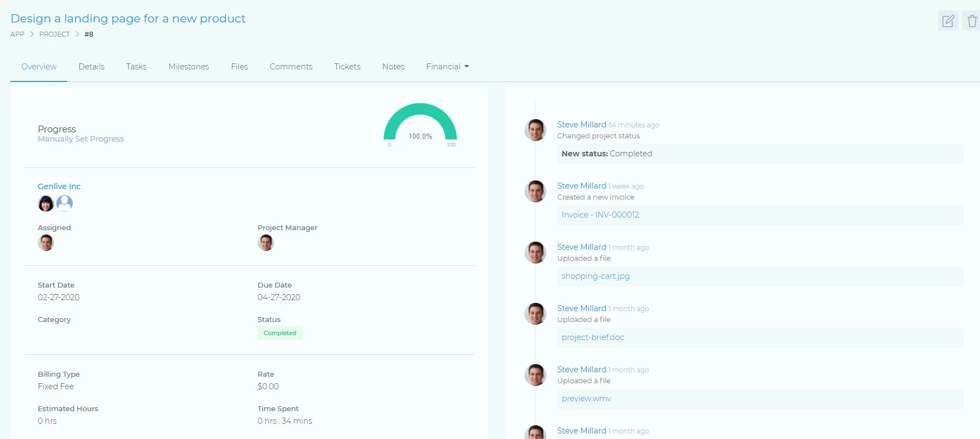Open Invoice - INV-000012 link
This screenshot has width=980, height=439.
[x=600, y=215]
